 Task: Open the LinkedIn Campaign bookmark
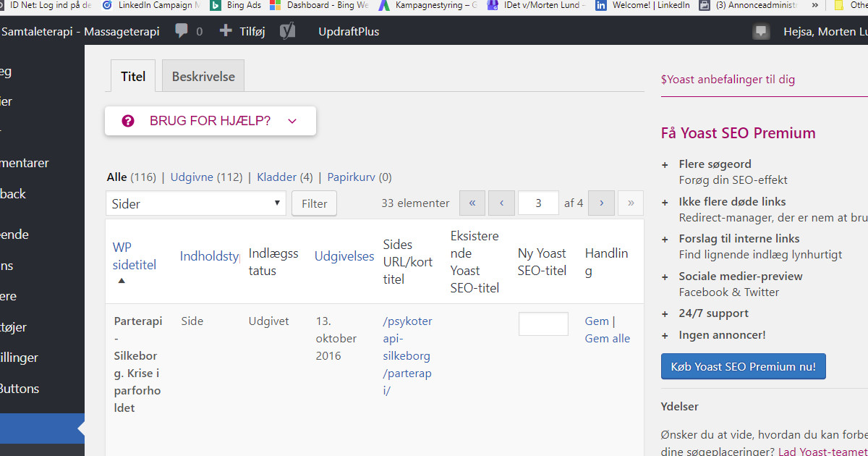150,5
